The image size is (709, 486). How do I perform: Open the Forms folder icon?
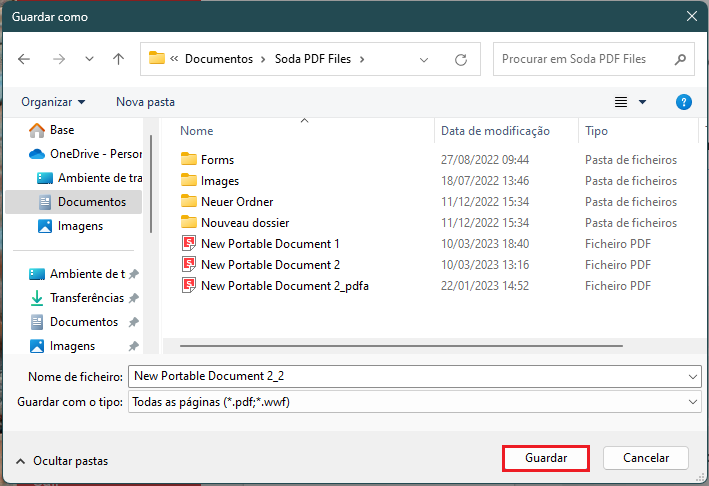point(189,160)
